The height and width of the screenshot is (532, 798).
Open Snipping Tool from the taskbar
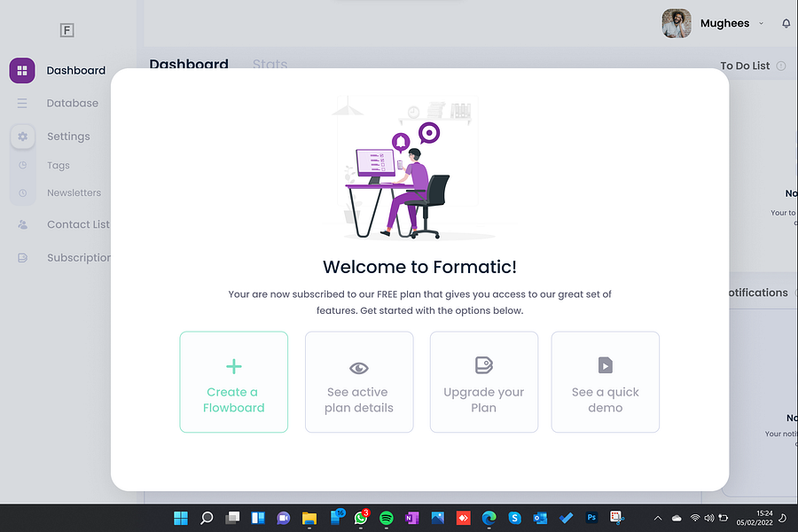click(617, 518)
